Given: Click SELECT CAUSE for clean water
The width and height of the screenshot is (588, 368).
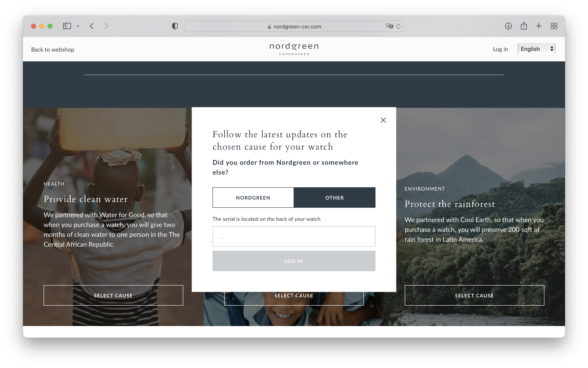Looking at the screenshot, I should (x=113, y=295).
